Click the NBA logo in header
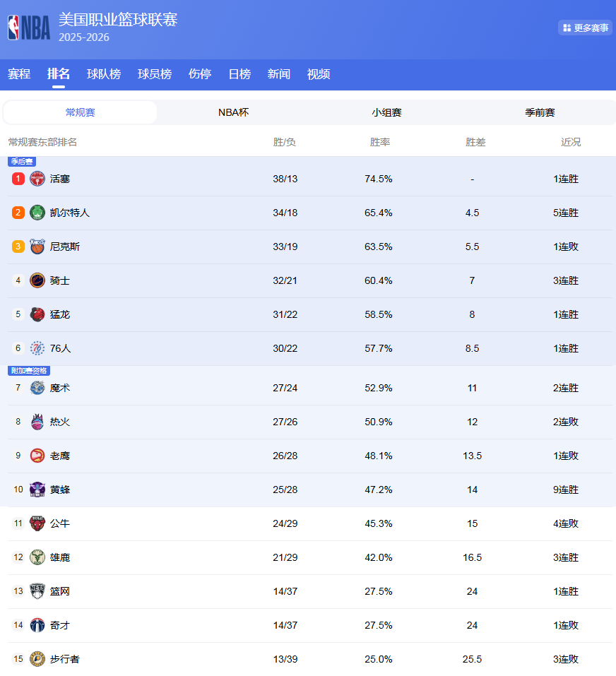This screenshot has width=616, height=676. tap(29, 28)
